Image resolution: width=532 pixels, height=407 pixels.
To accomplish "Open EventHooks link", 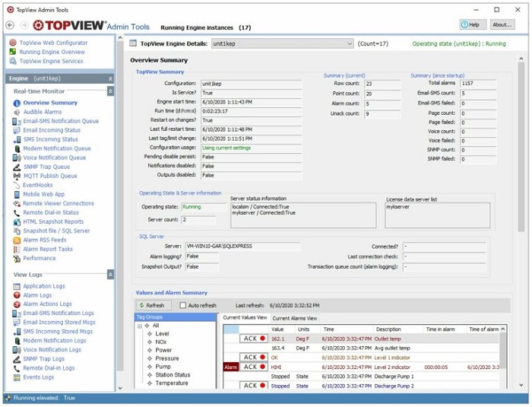I will (x=37, y=185).
